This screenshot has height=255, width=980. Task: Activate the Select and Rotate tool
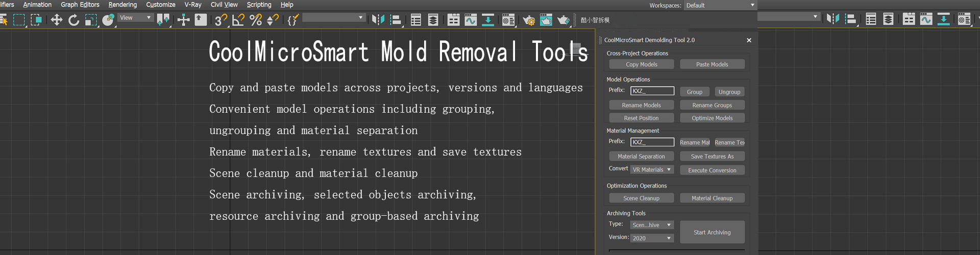point(73,20)
